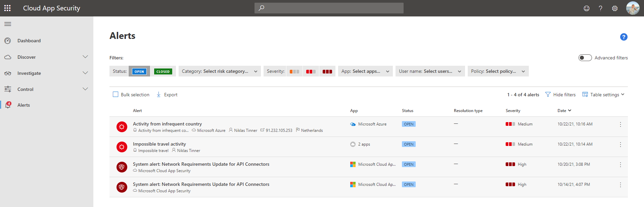The width and height of the screenshot is (644, 207).
Task: Open Activity from infrequent country alert
Action: coord(167,124)
